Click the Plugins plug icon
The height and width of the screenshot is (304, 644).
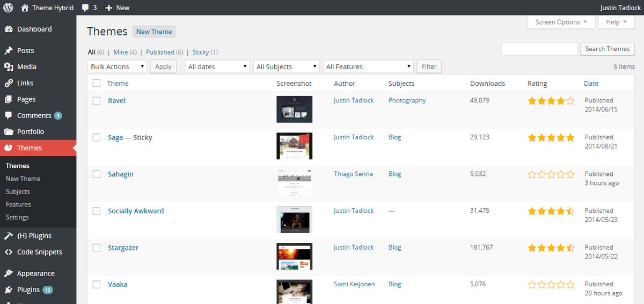(x=9, y=290)
